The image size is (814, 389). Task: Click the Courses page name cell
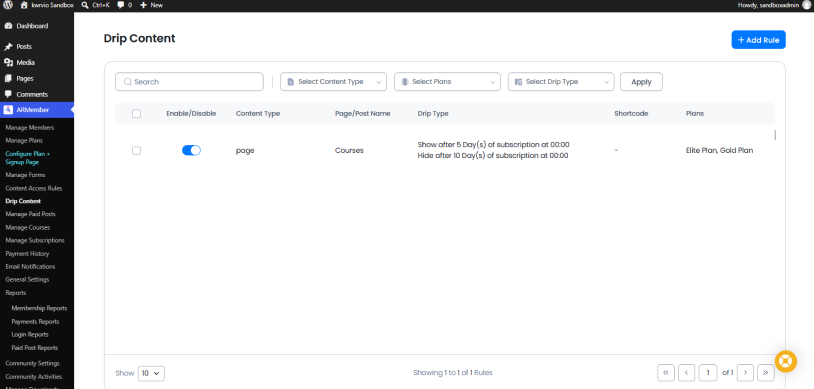tap(349, 151)
